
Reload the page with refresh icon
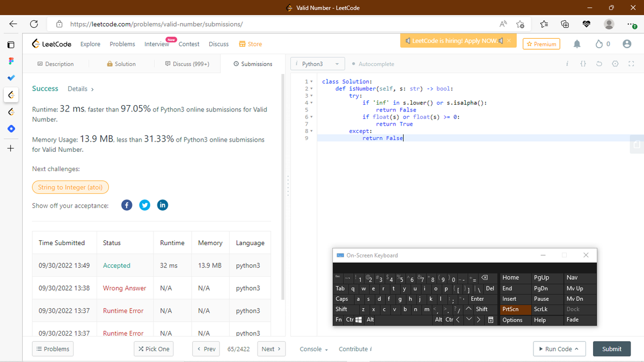pyautogui.click(x=34, y=24)
